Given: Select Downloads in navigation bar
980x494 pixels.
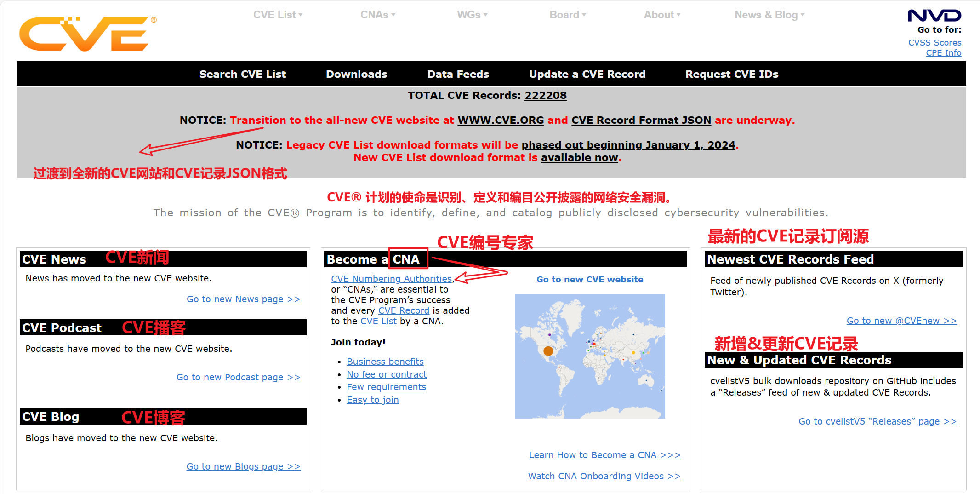Looking at the screenshot, I should [356, 74].
